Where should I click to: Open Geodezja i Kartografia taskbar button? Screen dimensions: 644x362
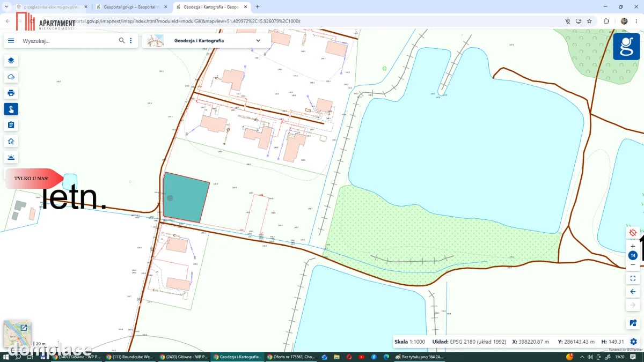pos(237,357)
